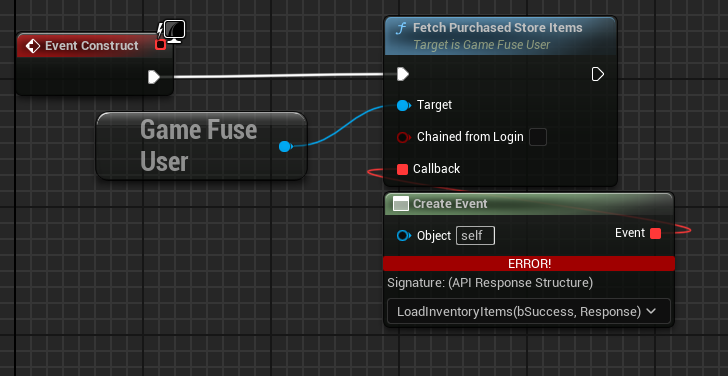The width and height of the screenshot is (728, 376).
Task: Click the ERROR! banner on Create Event
Action: pos(529,264)
